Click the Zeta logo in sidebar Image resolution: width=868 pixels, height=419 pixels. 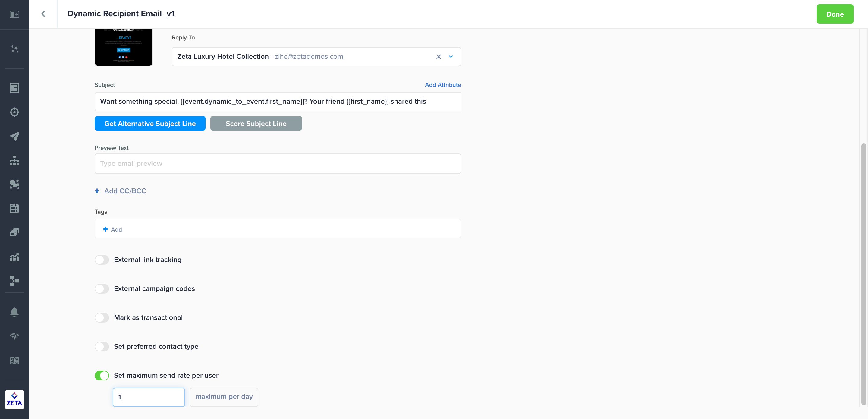[x=14, y=399]
